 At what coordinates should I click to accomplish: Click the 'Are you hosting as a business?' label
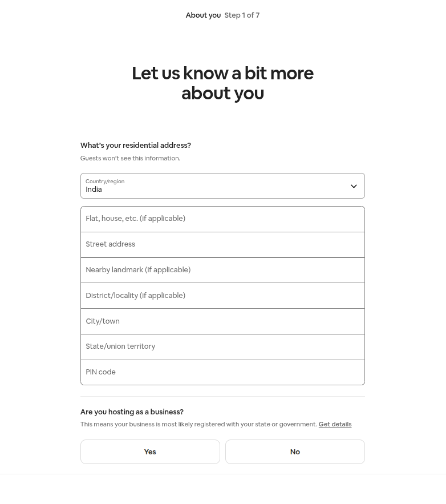tap(132, 412)
